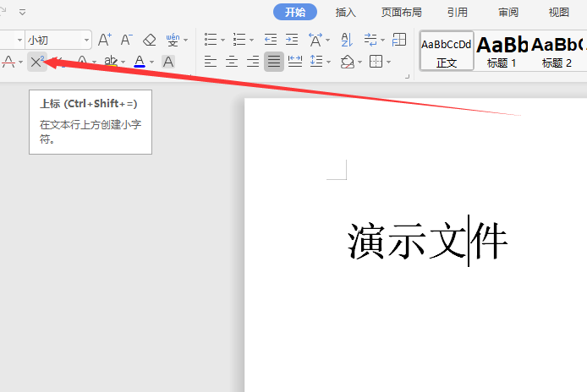
Task: Click the sort A-Z icon
Action: (x=347, y=40)
